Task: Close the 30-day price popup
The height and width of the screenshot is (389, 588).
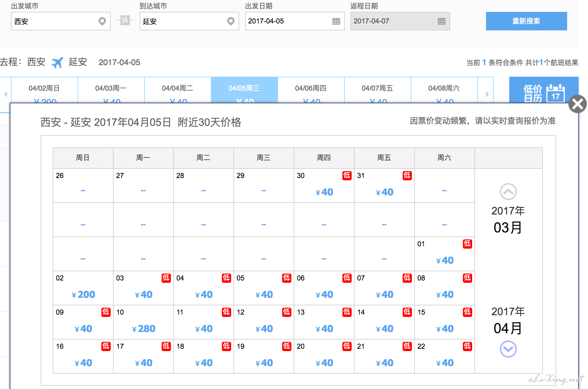Action: coord(577,104)
